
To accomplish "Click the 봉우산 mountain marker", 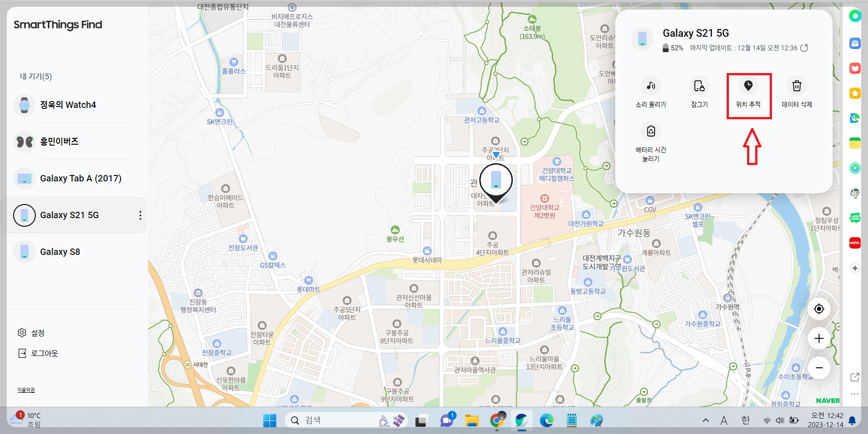I will click(x=395, y=234).
